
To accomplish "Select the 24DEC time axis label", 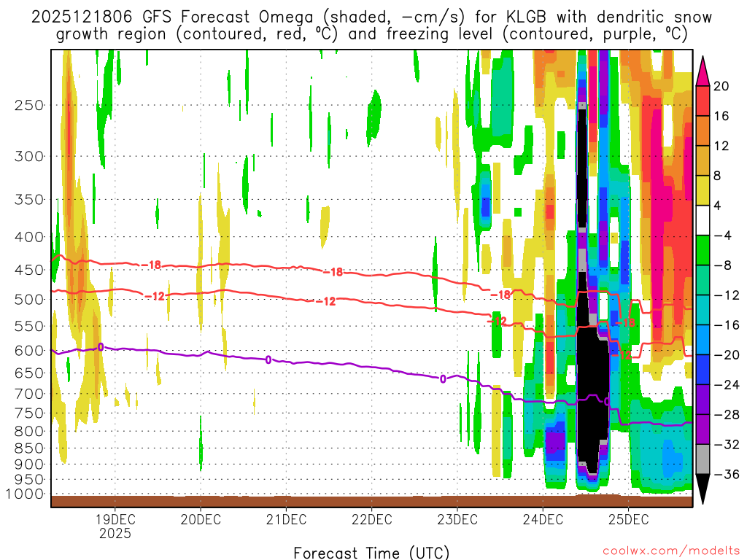I will 543,519.
